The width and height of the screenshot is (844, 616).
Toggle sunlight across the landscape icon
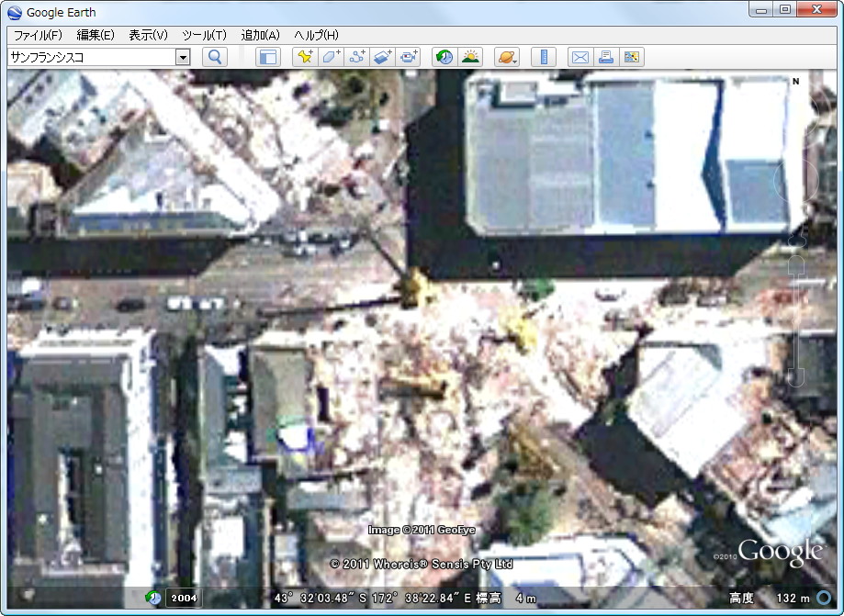[470, 57]
